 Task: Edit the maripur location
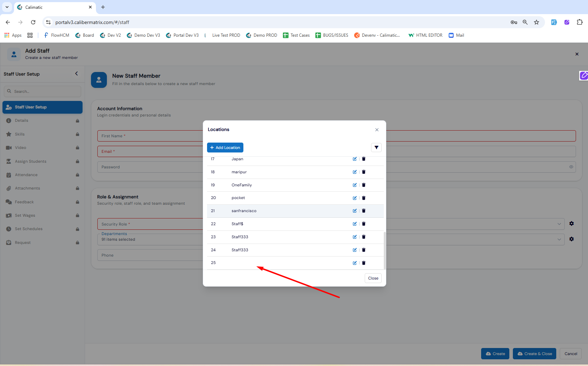tap(354, 172)
